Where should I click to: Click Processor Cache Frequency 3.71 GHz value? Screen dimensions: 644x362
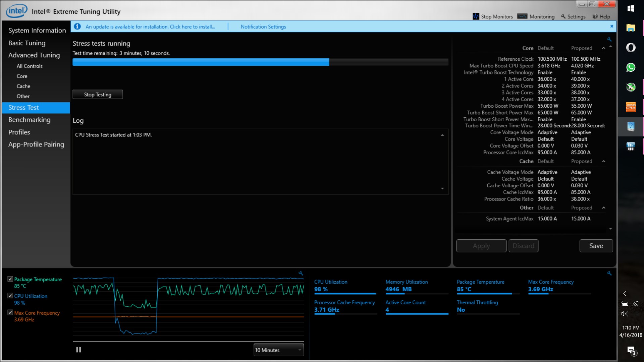click(x=327, y=310)
